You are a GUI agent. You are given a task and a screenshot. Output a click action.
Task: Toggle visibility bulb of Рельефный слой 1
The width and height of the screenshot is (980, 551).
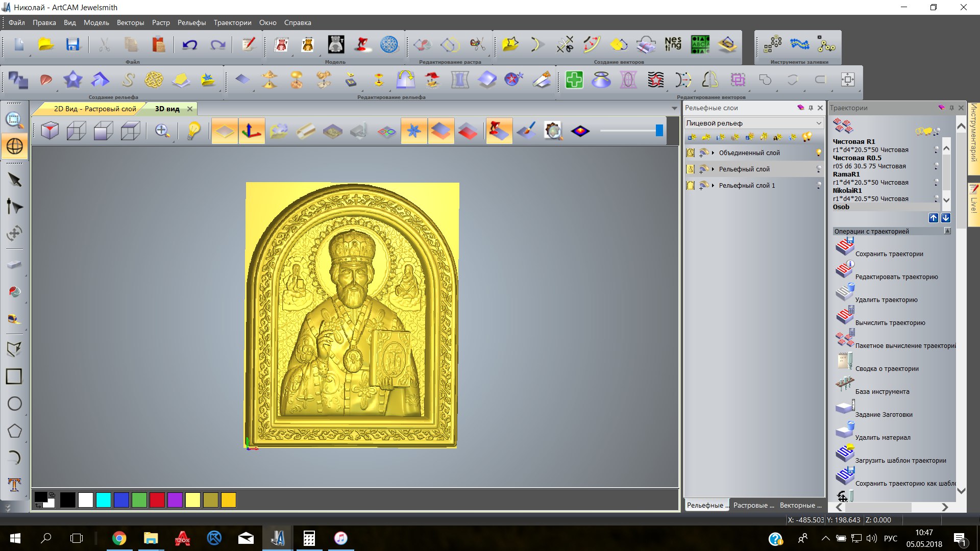tap(819, 186)
